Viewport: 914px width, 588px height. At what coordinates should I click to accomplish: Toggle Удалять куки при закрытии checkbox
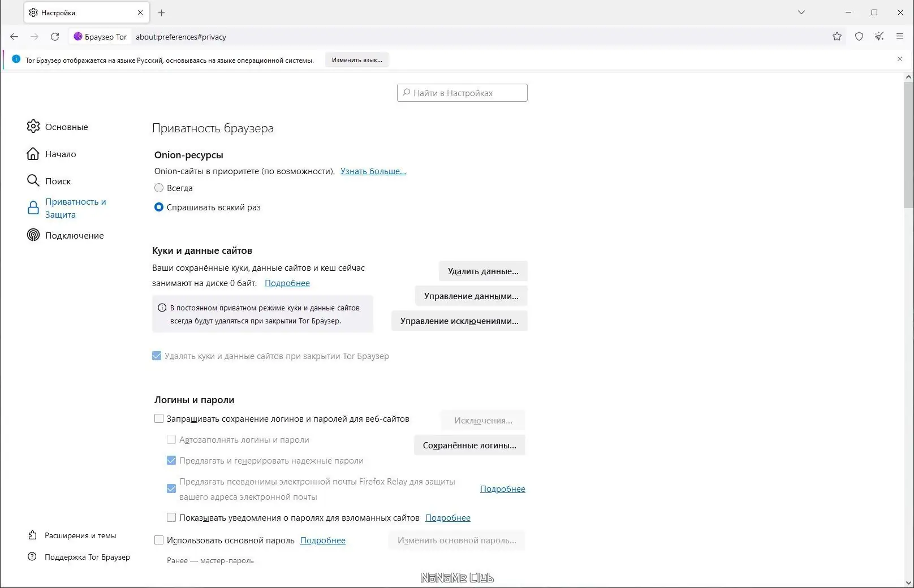click(157, 356)
